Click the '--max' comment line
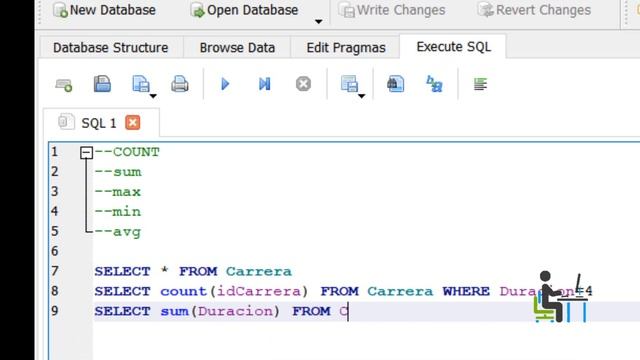Viewport: 640px width, 360px height. tap(118, 192)
